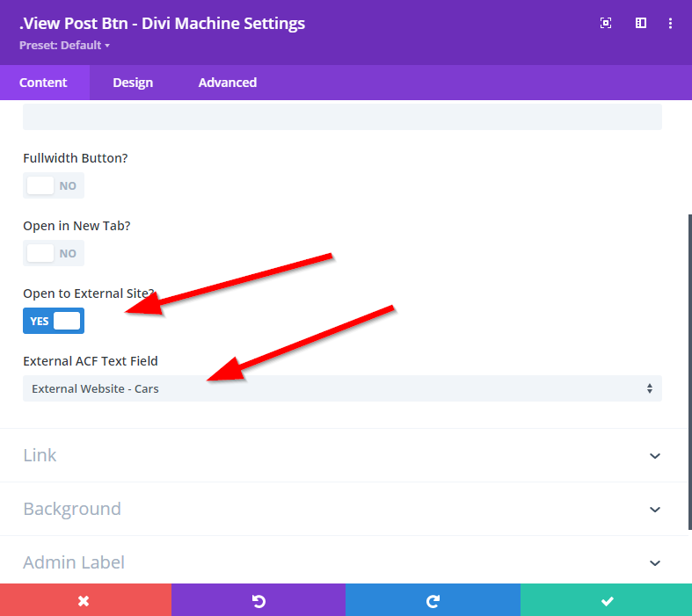
Task: Discard changes with the red X button
Action: pos(85,600)
